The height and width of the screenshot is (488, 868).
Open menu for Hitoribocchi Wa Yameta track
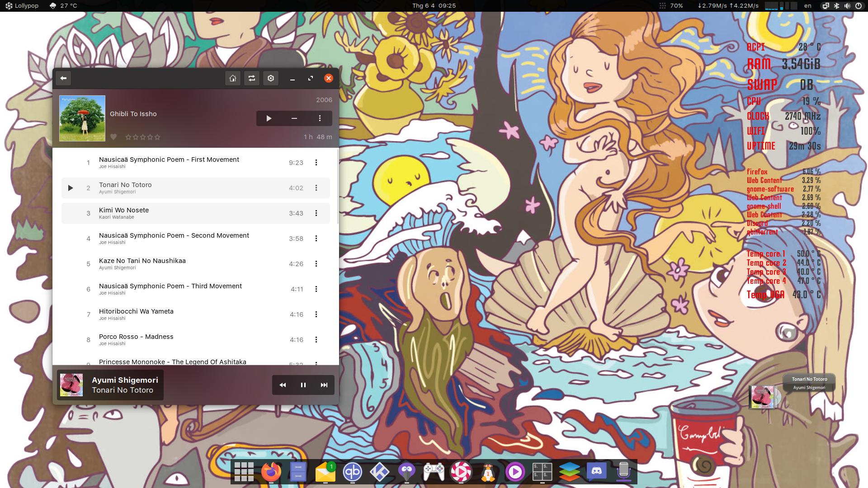316,314
